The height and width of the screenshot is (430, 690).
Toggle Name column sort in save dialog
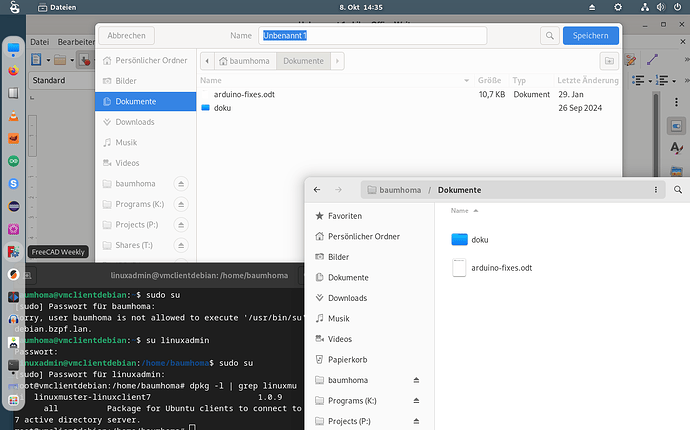click(x=335, y=81)
